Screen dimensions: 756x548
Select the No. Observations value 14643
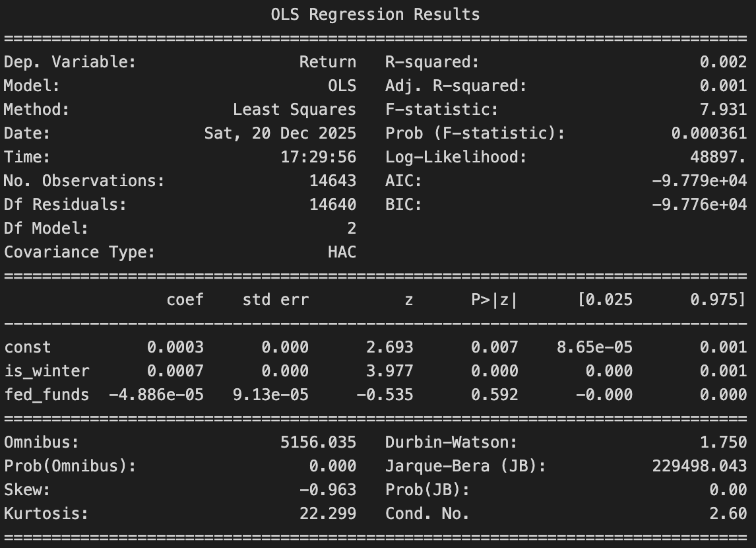(x=332, y=181)
